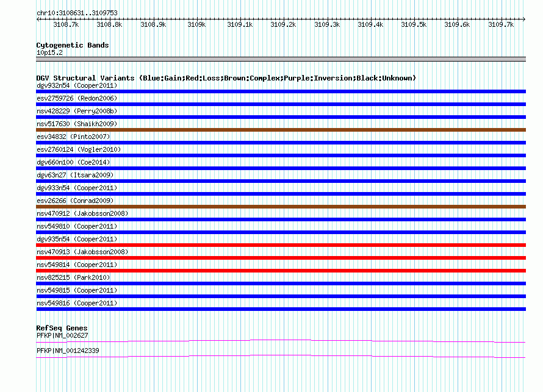Select esv2760124 (Vogler2010) label
Viewport: 543px width, 392px height.
79,149
